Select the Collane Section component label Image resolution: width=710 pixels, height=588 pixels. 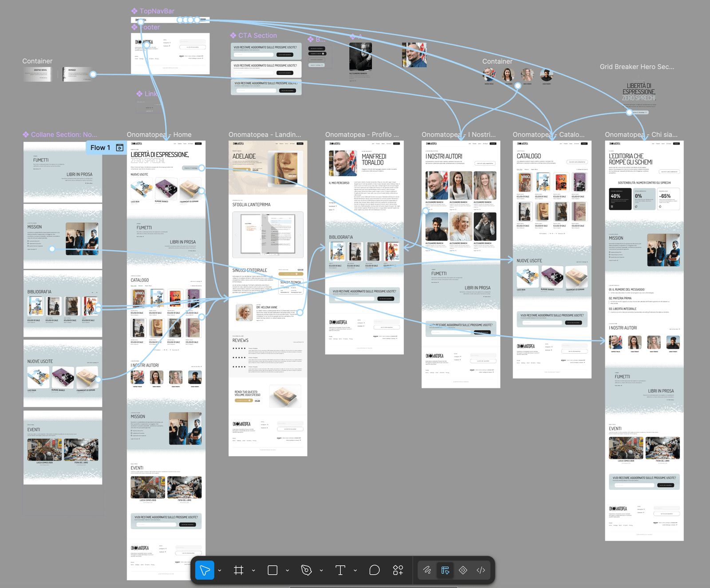coord(60,134)
